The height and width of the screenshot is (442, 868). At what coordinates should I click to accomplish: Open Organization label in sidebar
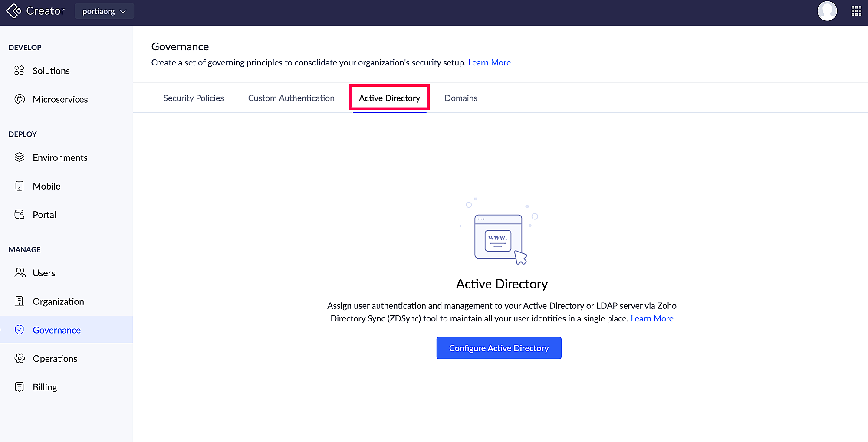(x=59, y=301)
